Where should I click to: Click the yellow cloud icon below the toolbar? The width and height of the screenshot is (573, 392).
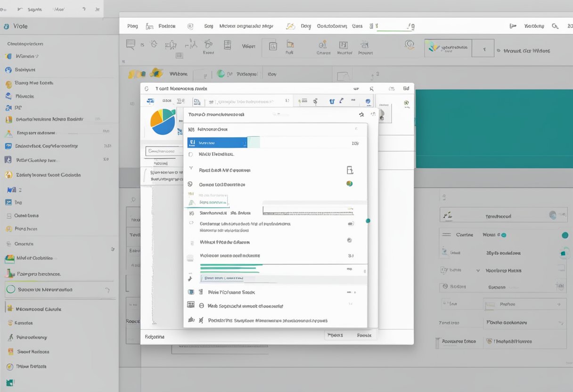coord(156,73)
